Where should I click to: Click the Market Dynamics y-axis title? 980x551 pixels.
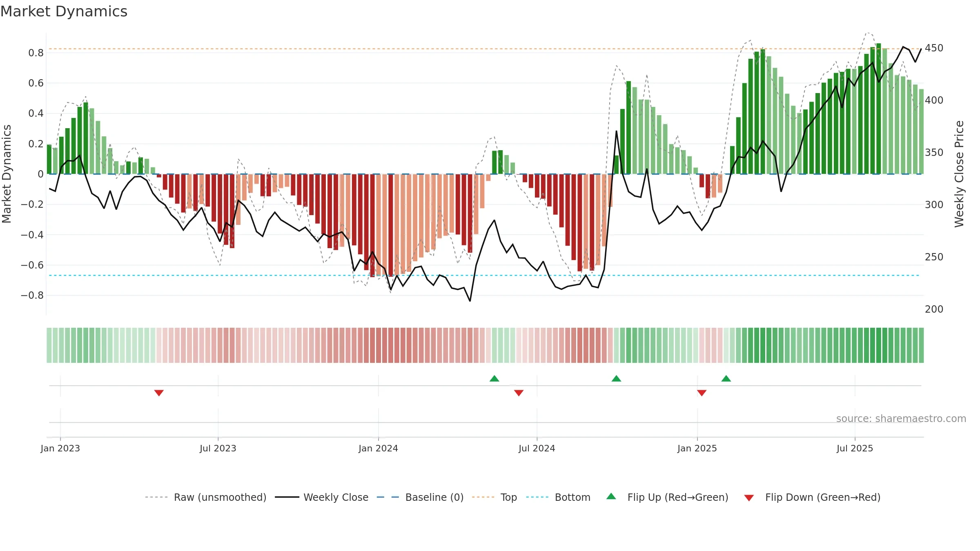7,174
